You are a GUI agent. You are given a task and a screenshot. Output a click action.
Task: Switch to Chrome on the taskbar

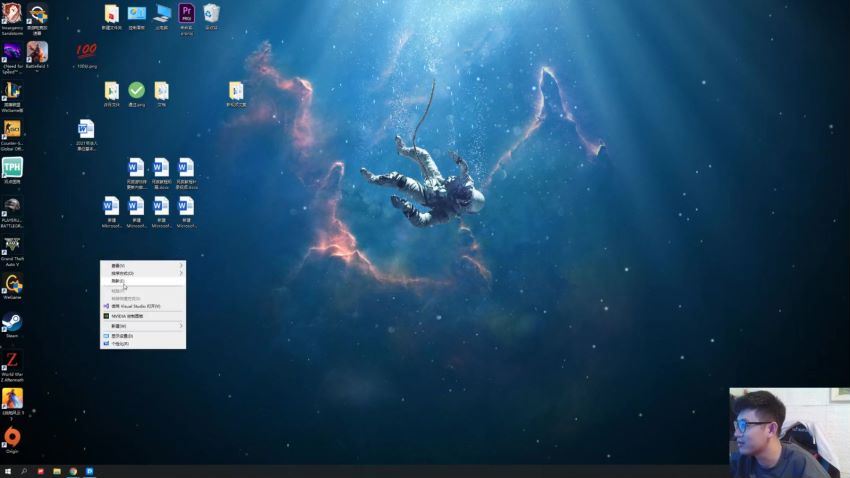[73, 471]
